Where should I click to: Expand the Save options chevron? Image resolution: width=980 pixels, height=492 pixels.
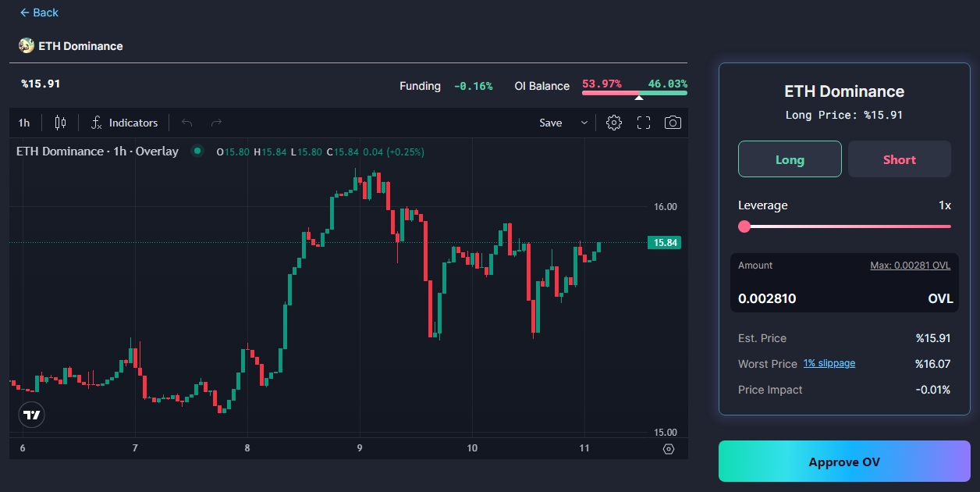coord(584,123)
